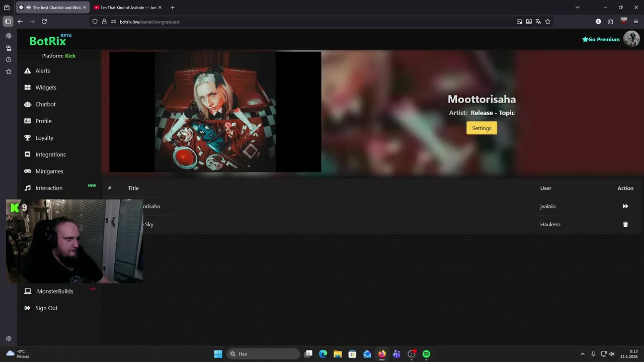Click artist name Release - Topic
Viewport: 644px width, 362px height.
click(x=493, y=113)
